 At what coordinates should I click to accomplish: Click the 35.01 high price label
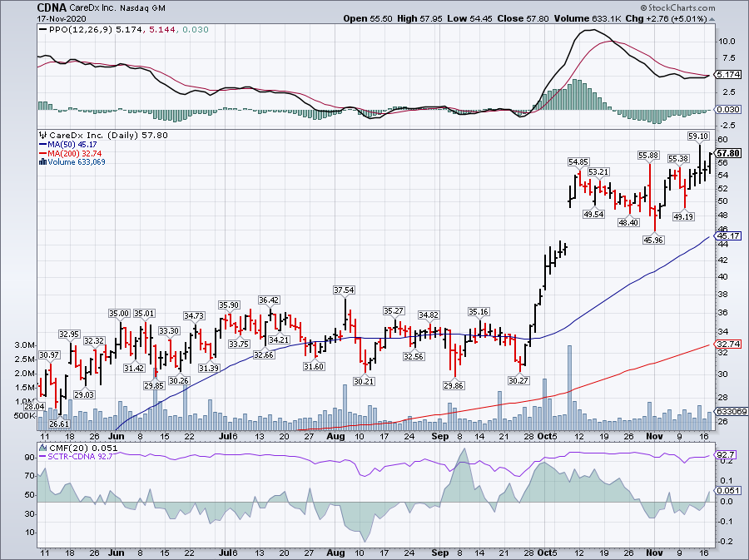[144, 313]
